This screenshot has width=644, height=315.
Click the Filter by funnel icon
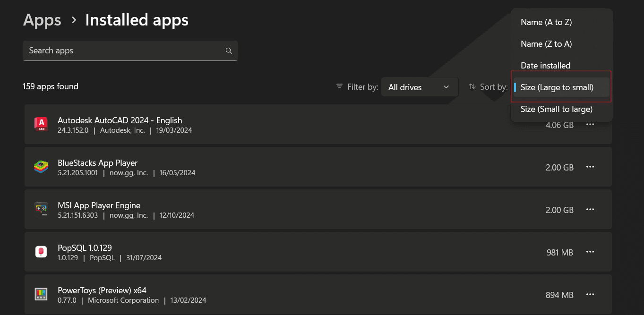pyautogui.click(x=339, y=86)
